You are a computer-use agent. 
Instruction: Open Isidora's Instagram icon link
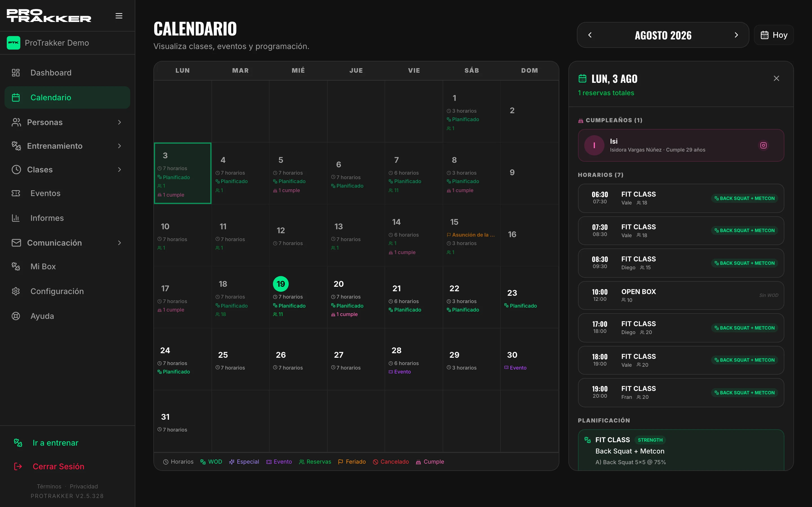pyautogui.click(x=763, y=145)
